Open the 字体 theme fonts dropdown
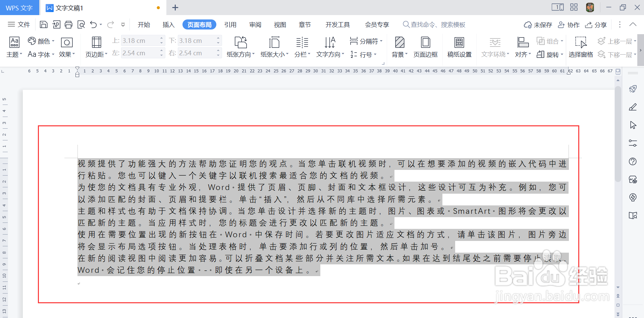644x318 pixels. pos(41,54)
